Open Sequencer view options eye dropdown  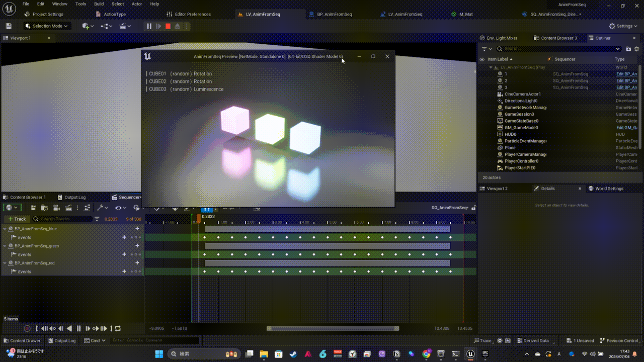click(x=120, y=208)
